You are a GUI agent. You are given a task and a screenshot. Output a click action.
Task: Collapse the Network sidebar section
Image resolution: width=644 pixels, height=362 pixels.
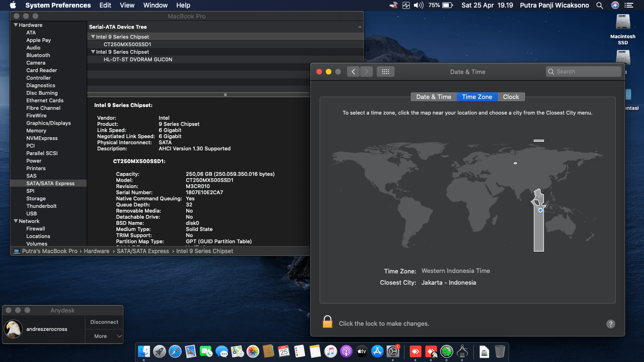[x=16, y=221]
